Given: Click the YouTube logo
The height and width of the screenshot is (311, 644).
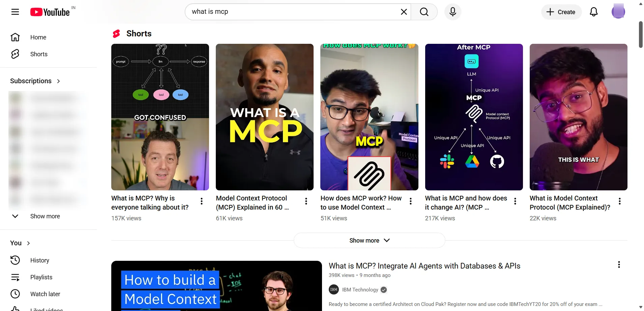Looking at the screenshot, I should (50, 12).
